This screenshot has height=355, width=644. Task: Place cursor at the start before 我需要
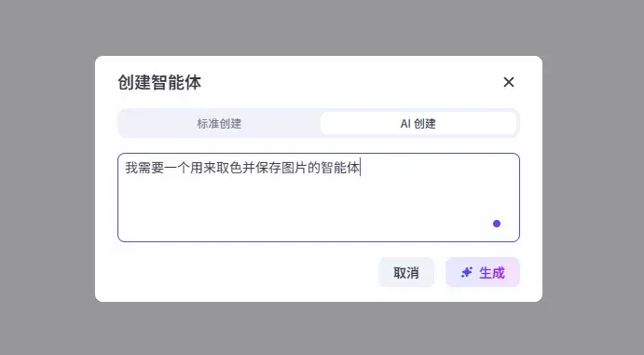coord(125,168)
